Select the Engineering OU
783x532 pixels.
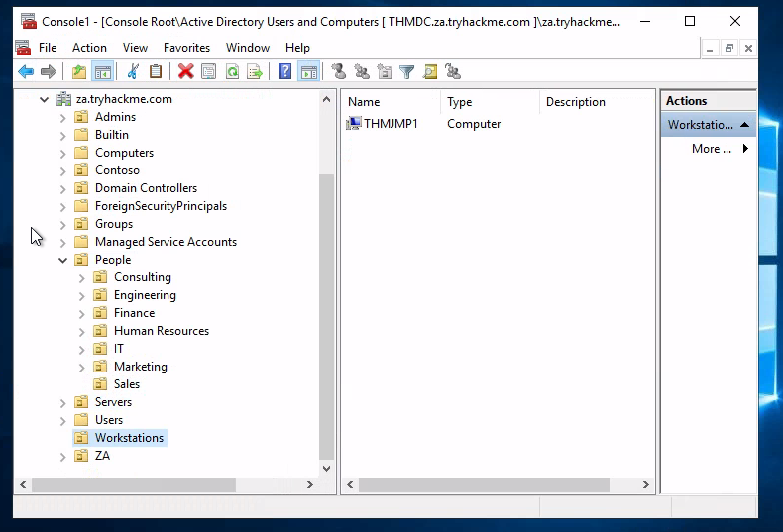pos(145,295)
